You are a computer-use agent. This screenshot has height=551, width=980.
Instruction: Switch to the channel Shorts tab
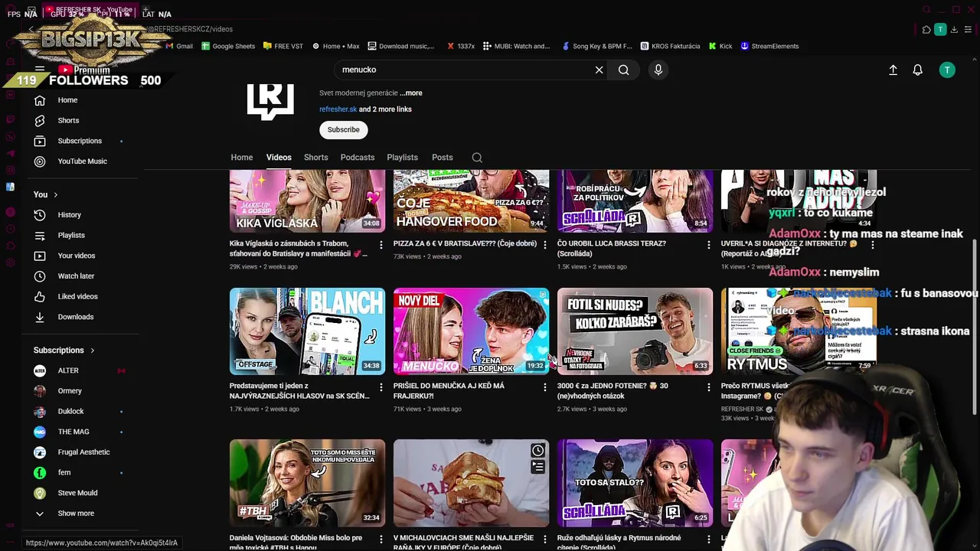pyautogui.click(x=315, y=158)
